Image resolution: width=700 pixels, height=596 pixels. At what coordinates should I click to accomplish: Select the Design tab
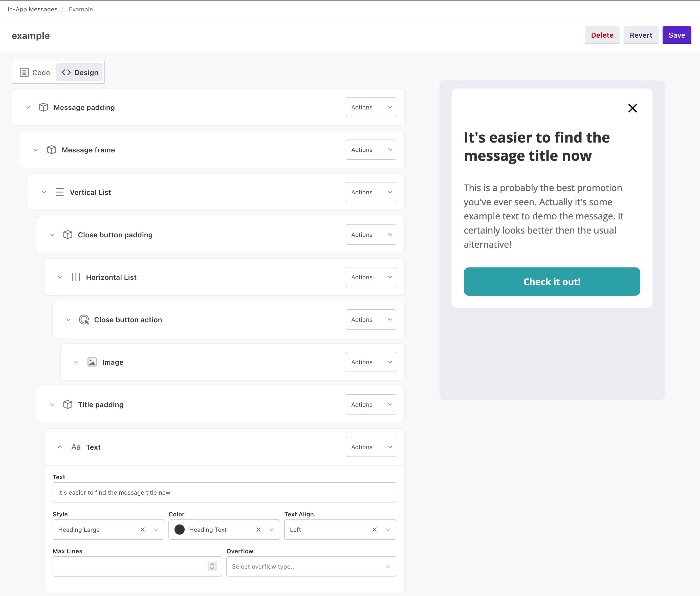pos(79,72)
